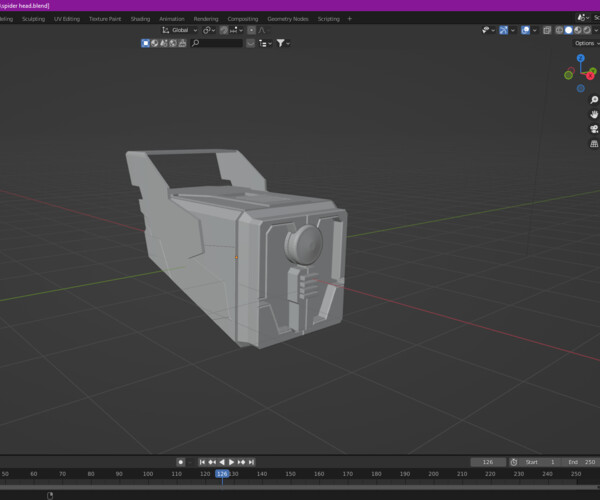Toggle X-ray display for the viewport

tap(547, 31)
